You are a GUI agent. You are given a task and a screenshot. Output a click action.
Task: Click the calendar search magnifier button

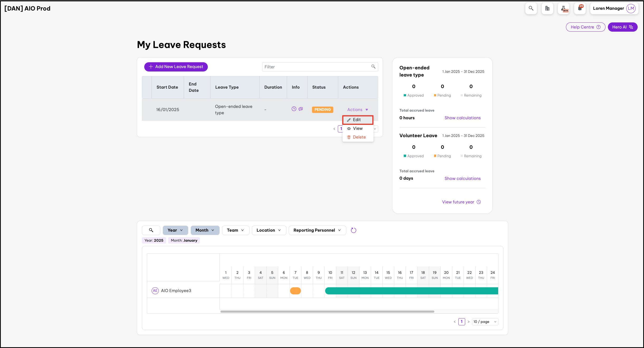[151, 230]
